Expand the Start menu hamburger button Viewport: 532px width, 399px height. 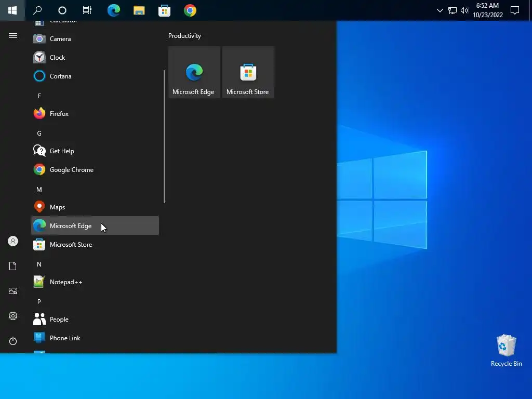coord(13,36)
